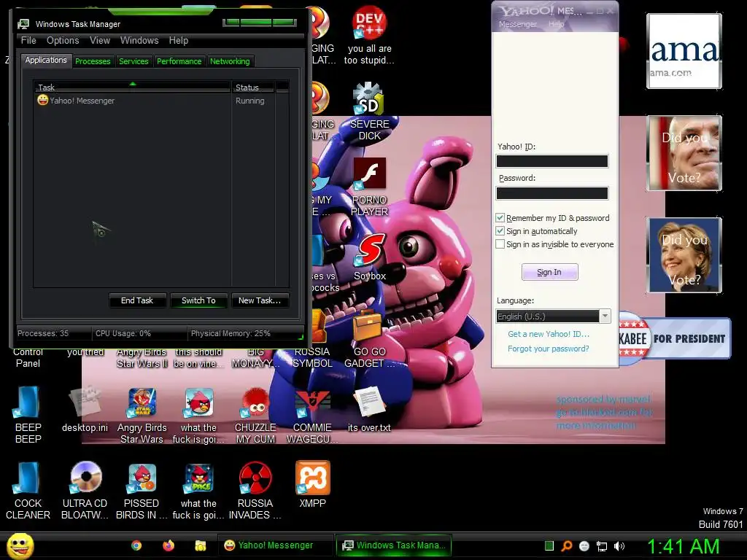Open the ULTRA CD BLOATW... disc icon

point(85,478)
